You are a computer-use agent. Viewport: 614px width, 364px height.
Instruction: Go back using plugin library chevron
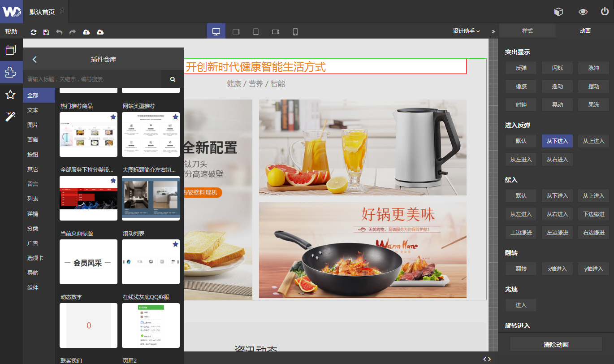[35, 59]
